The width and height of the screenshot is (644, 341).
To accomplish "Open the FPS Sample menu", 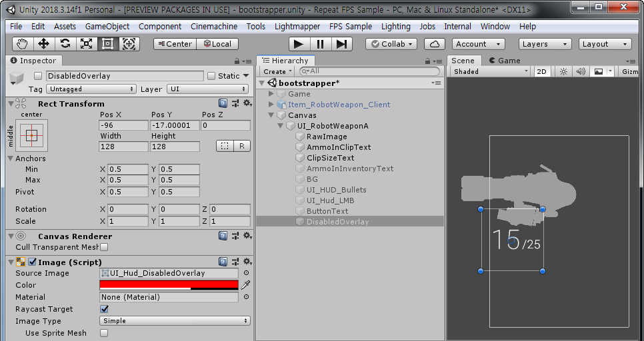I will coord(351,26).
